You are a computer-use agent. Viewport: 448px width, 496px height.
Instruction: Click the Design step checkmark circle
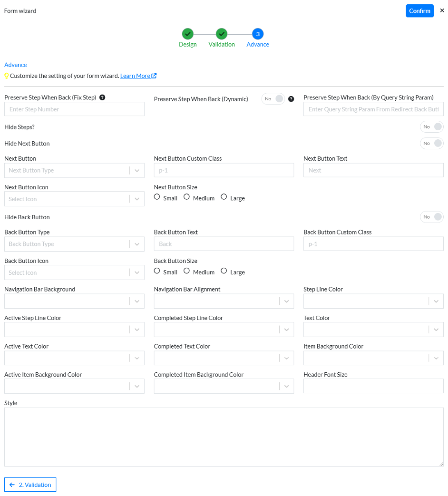[x=187, y=34]
